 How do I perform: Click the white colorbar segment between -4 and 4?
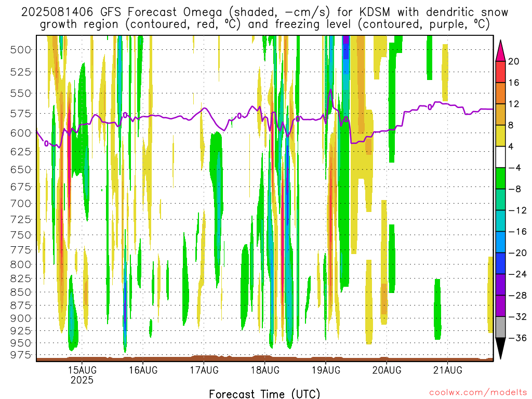coord(500,157)
